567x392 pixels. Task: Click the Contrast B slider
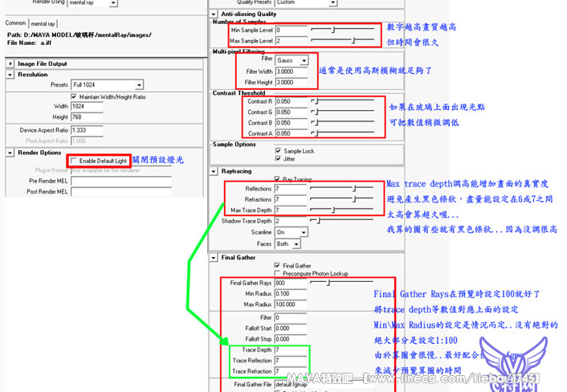click(x=342, y=122)
